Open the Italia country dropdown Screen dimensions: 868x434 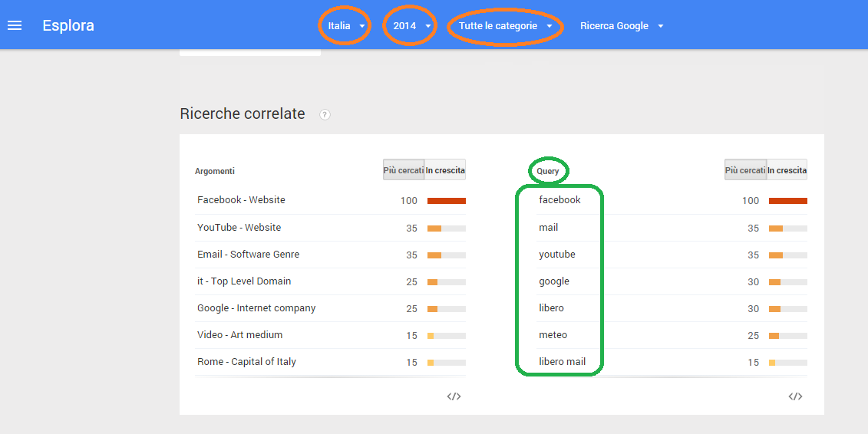pos(347,26)
